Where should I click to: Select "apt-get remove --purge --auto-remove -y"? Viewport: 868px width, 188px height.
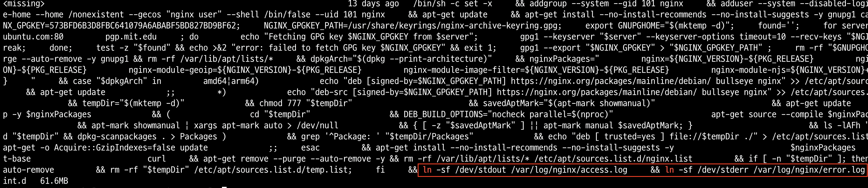(294, 159)
